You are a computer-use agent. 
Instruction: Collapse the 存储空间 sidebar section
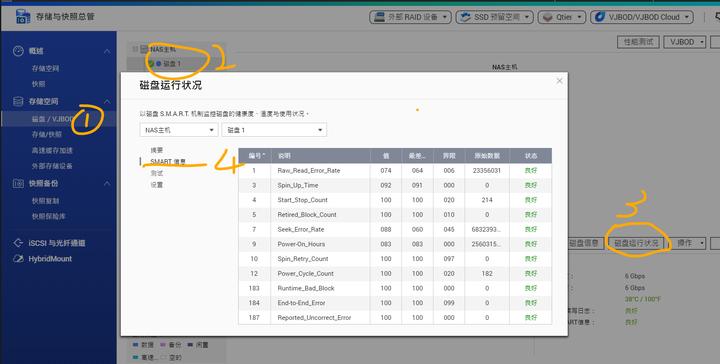(107, 101)
